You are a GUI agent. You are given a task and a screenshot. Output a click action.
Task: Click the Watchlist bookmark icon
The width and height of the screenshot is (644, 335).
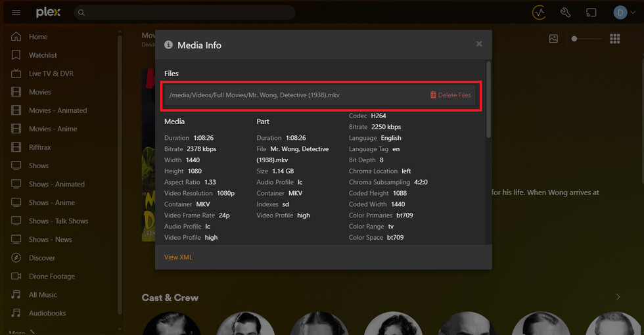[16, 55]
